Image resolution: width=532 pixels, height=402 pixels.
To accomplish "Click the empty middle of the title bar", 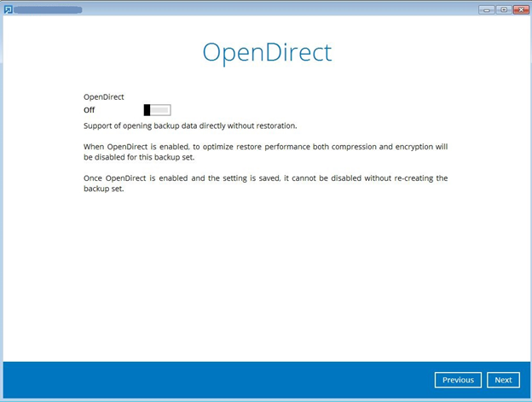I will (x=273, y=9).
